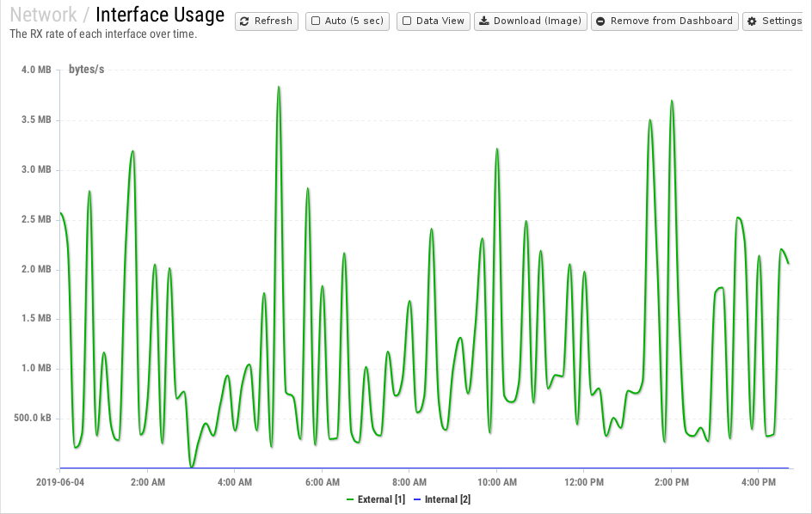The width and height of the screenshot is (812, 514).
Task: Open the Settings button
Action: point(774,21)
